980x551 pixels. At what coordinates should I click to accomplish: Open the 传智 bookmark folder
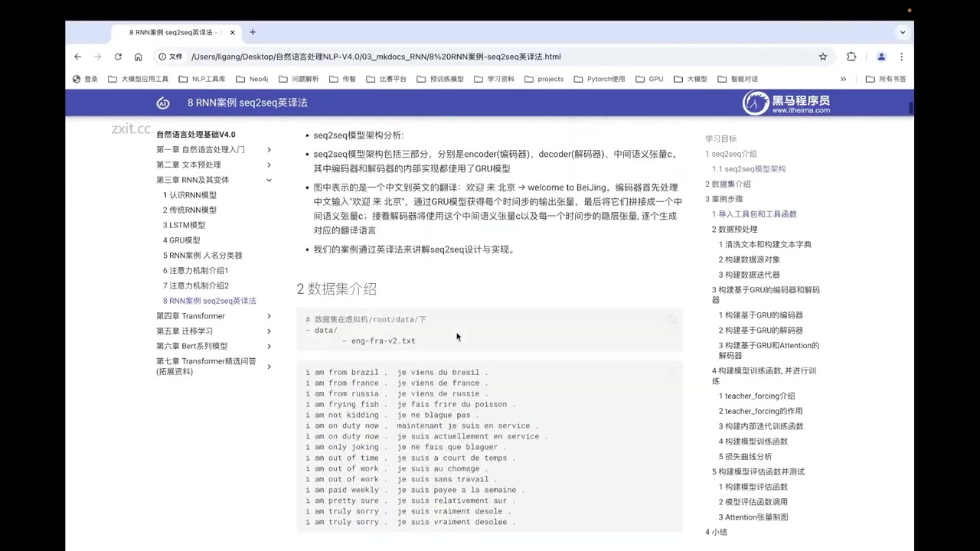(x=342, y=79)
